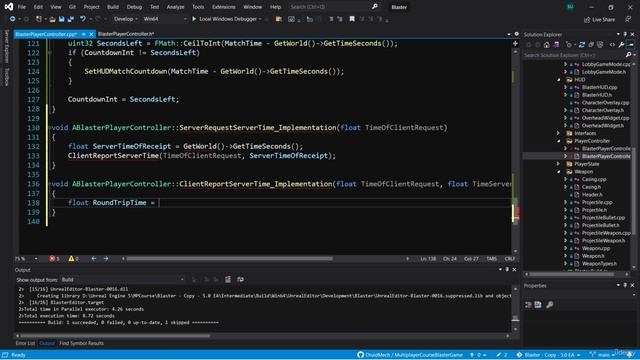Collapse the HUD folder
Viewport: 640px width, 360px height.
click(559, 80)
